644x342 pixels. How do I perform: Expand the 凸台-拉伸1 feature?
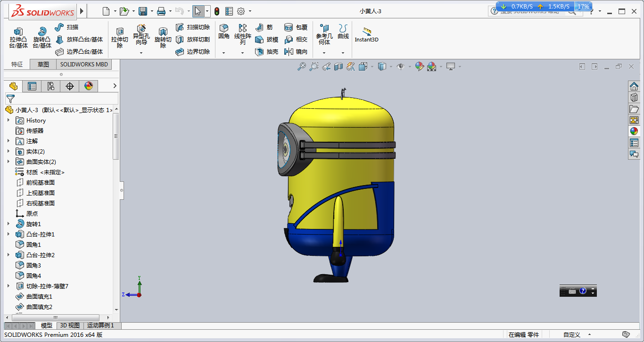tap(8, 235)
